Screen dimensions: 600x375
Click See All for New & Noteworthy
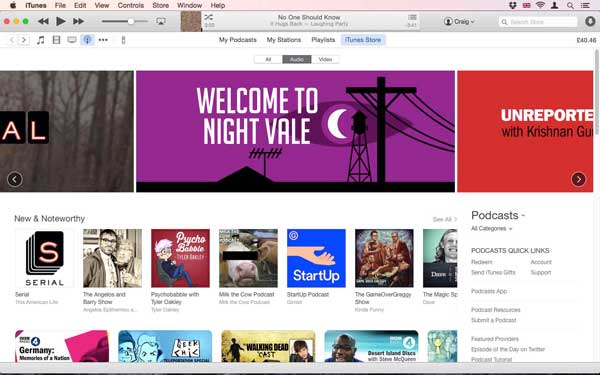coord(445,219)
